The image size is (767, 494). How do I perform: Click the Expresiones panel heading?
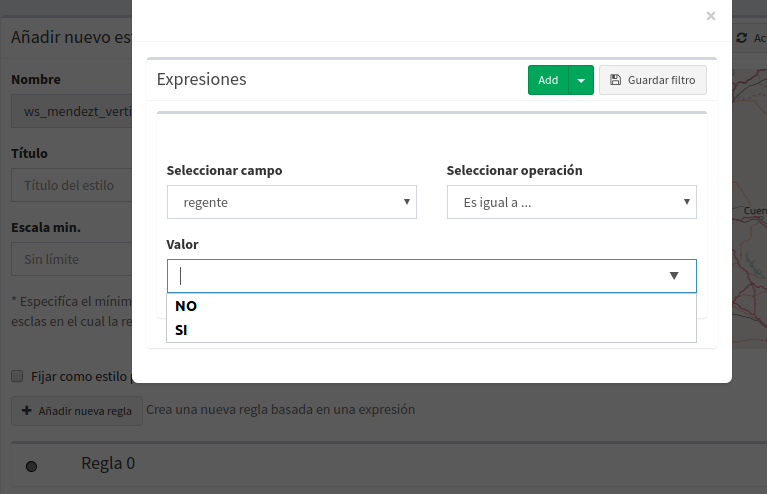coord(202,79)
